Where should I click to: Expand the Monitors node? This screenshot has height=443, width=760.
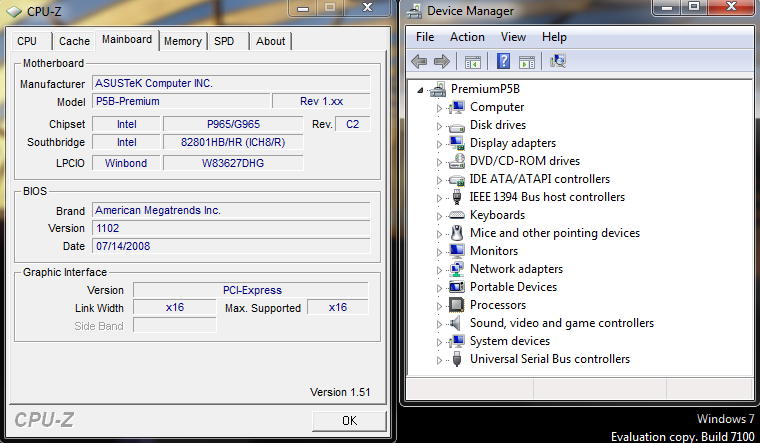[x=439, y=252]
